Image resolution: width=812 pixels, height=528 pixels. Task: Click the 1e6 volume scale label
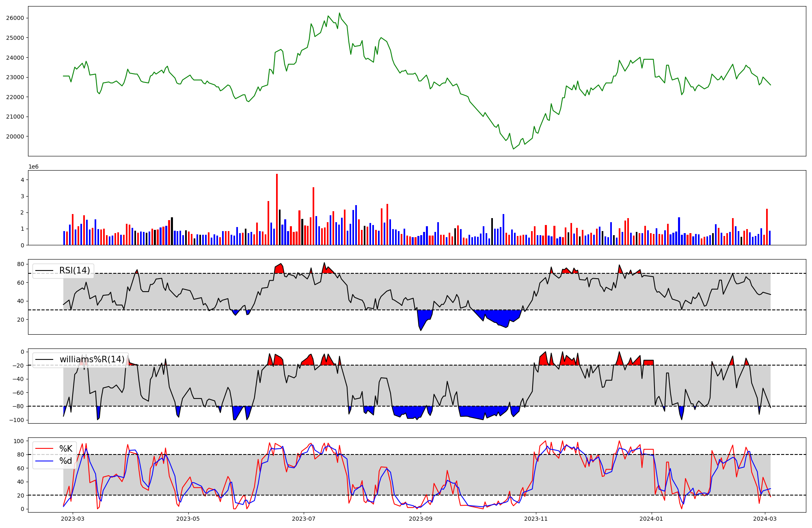tap(33, 167)
